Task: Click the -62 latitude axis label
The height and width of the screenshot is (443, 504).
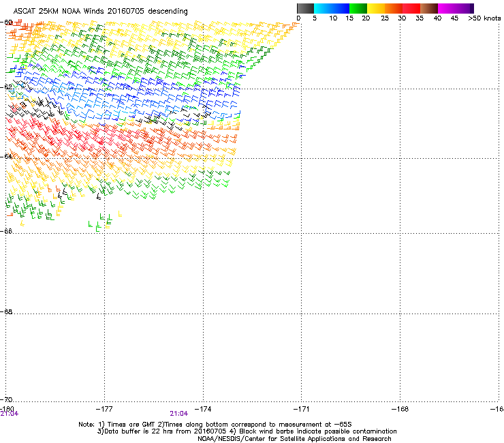Action: pyautogui.click(x=6, y=87)
